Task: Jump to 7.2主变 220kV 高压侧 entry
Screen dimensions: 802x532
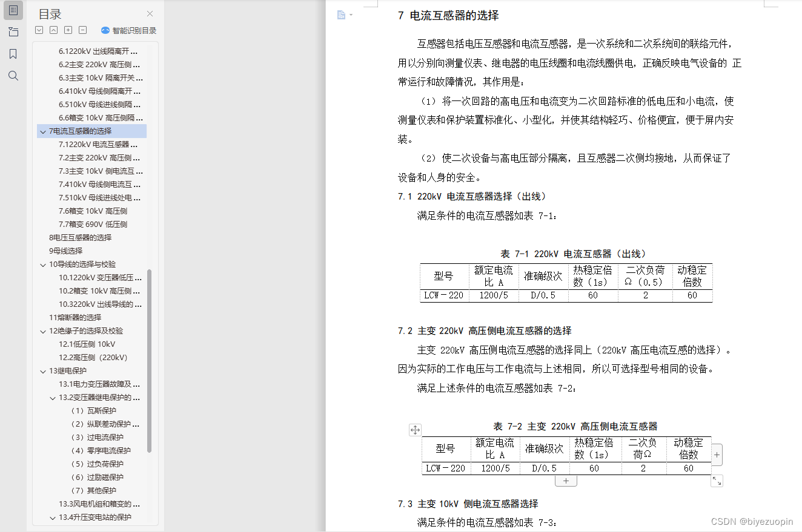Action: (x=99, y=158)
